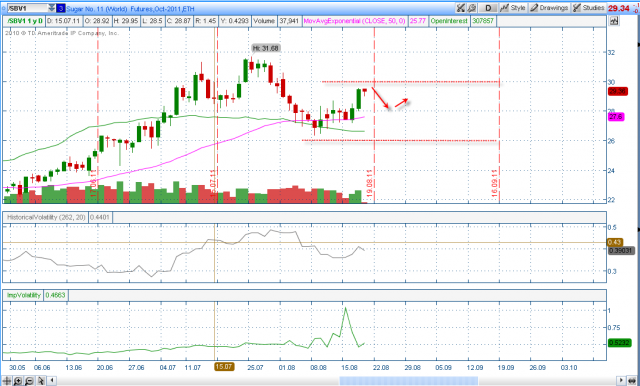The image size is (640, 386).
Task: Click the MovAvgExponential study label
Action: (354, 21)
